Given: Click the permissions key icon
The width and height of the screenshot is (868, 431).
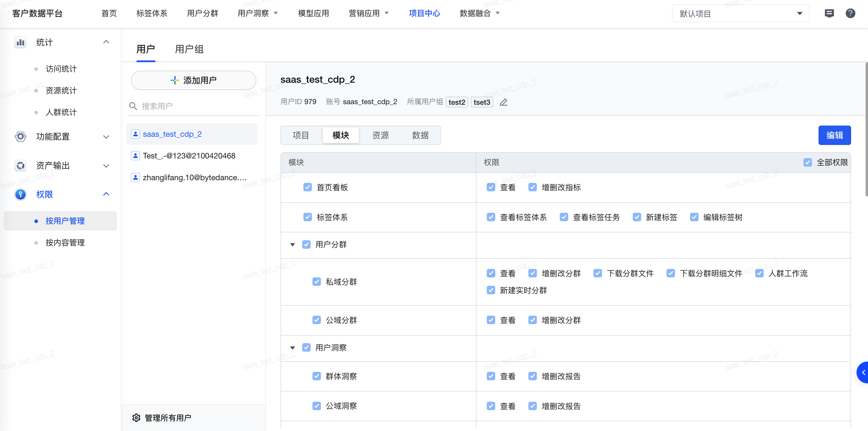Looking at the screenshot, I should coord(21,194).
